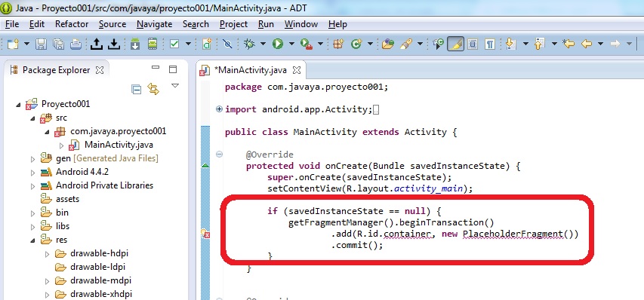Open the Edit menu

[x=37, y=24]
